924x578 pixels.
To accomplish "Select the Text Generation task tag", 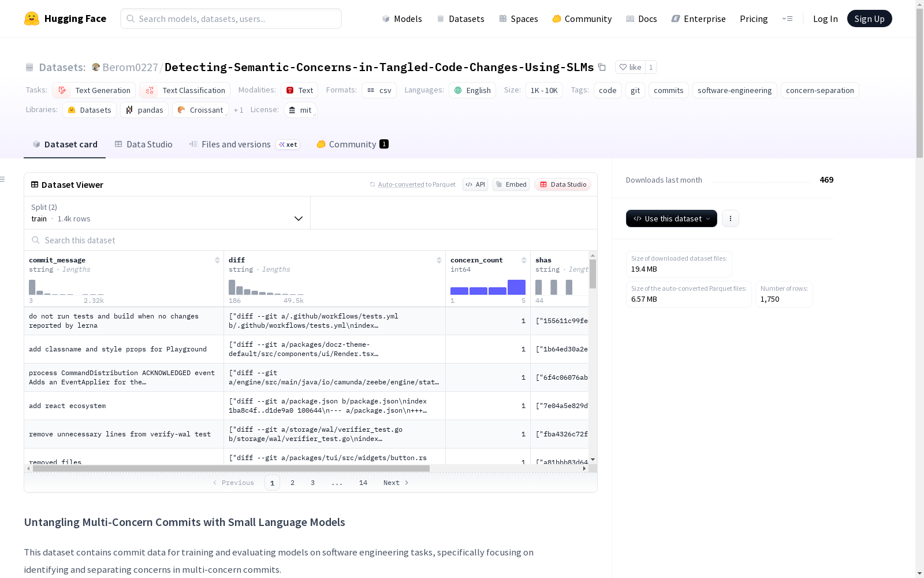I will [94, 90].
